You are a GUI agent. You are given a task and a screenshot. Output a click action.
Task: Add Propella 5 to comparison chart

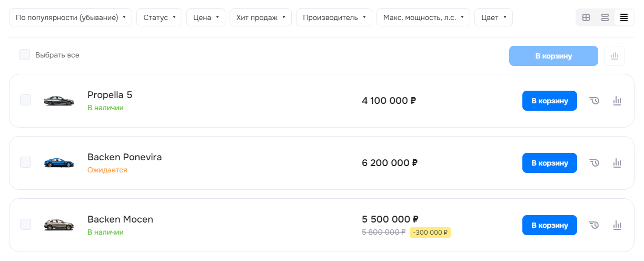coord(617,101)
